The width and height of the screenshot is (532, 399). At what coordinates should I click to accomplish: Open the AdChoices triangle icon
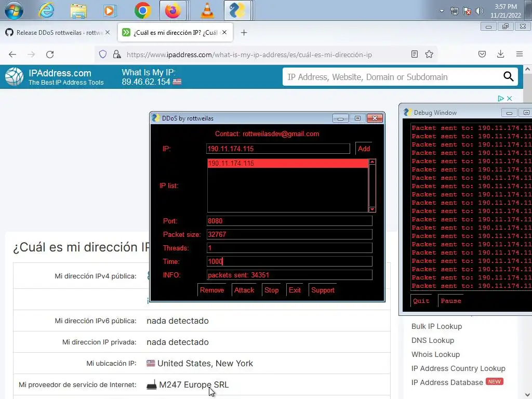501,98
